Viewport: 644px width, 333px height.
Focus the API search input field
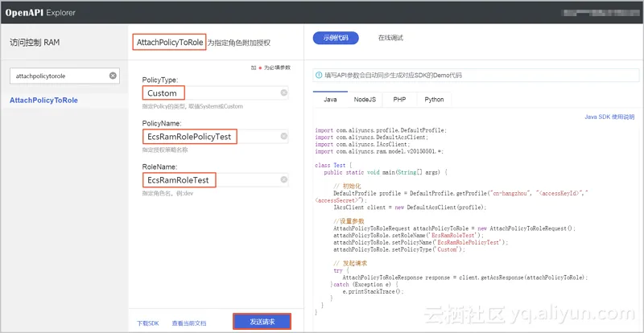point(64,76)
